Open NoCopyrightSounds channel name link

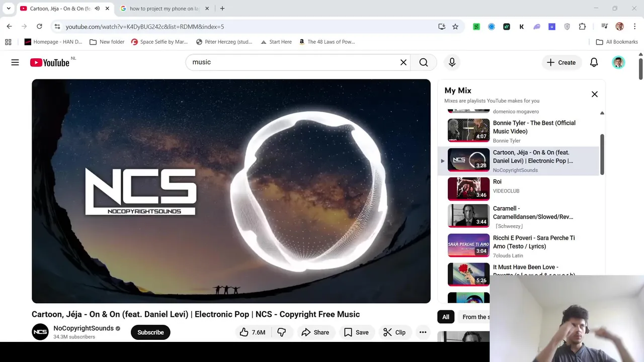84,328
